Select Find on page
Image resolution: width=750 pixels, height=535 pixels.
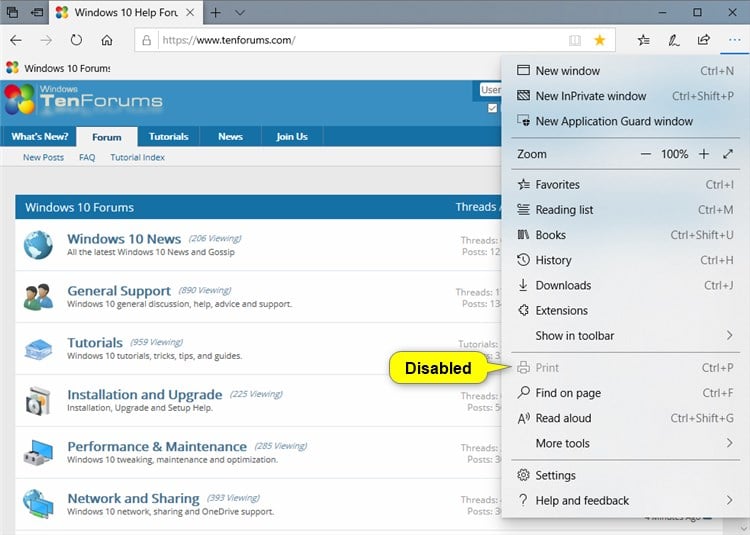tap(625, 393)
